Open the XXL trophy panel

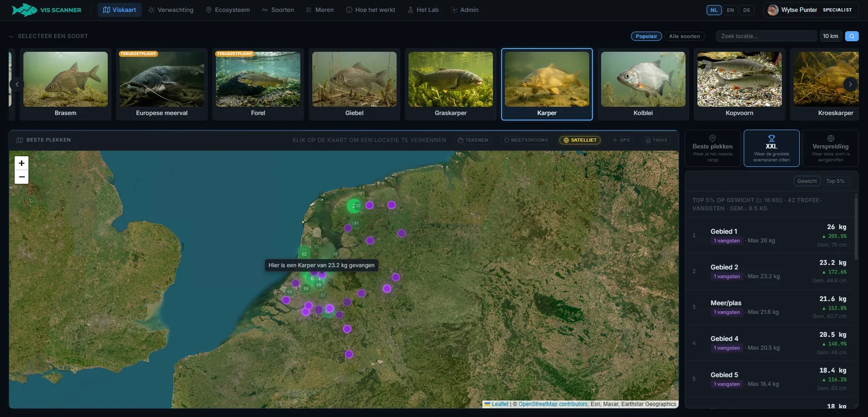point(771,148)
